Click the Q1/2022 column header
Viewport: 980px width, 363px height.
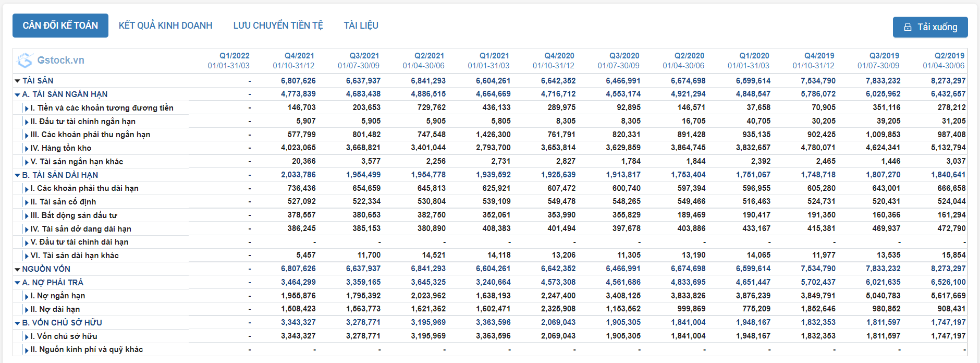(234, 56)
